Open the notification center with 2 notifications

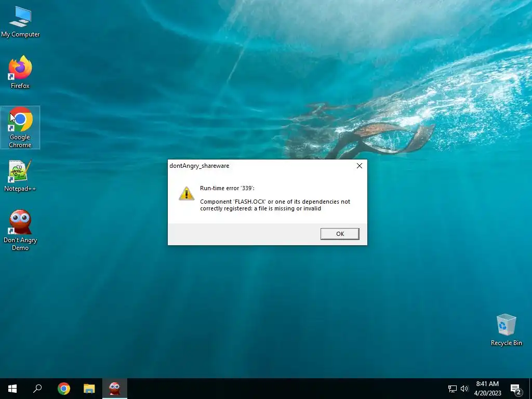516,389
